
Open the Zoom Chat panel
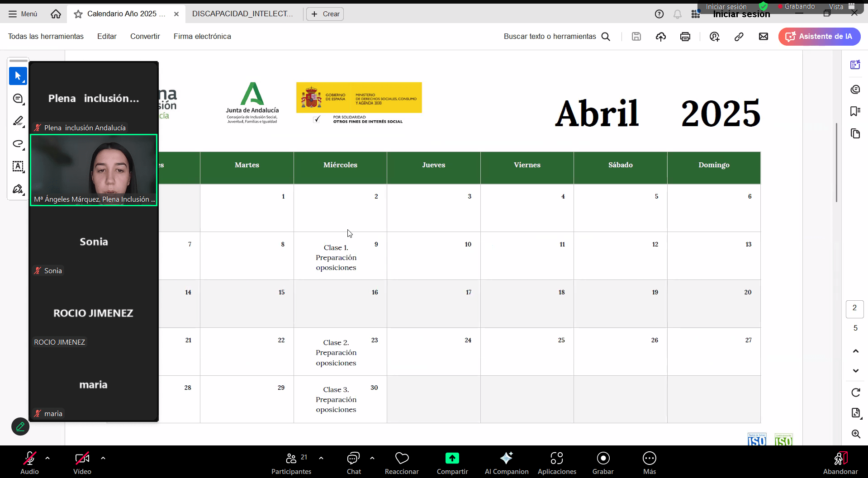(x=353, y=463)
